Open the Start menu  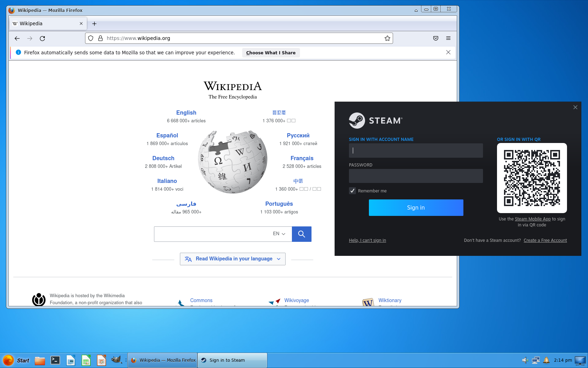pos(16,360)
